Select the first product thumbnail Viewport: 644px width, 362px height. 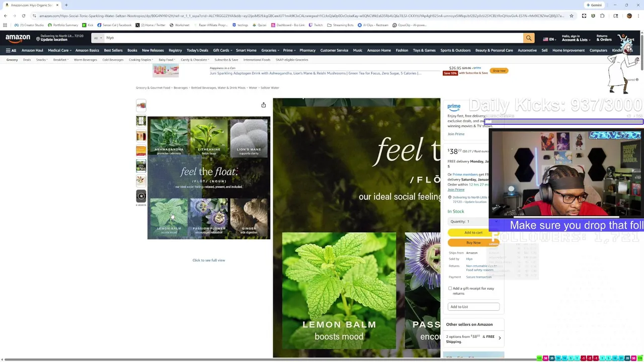[141, 106]
